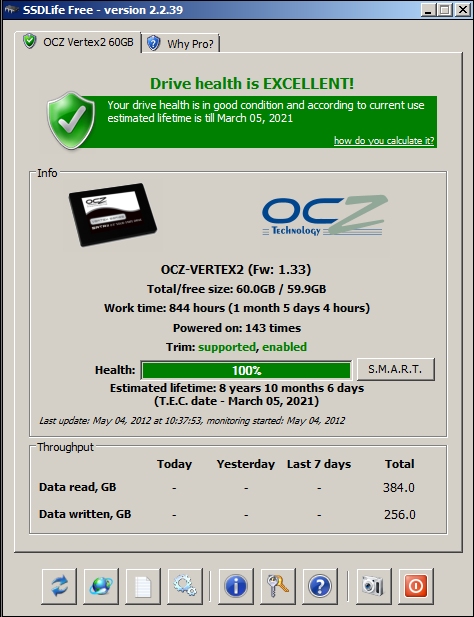Click the 'Estimated lifetime: 8 years 10 months' text
The height and width of the screenshot is (617, 474).
point(237,388)
